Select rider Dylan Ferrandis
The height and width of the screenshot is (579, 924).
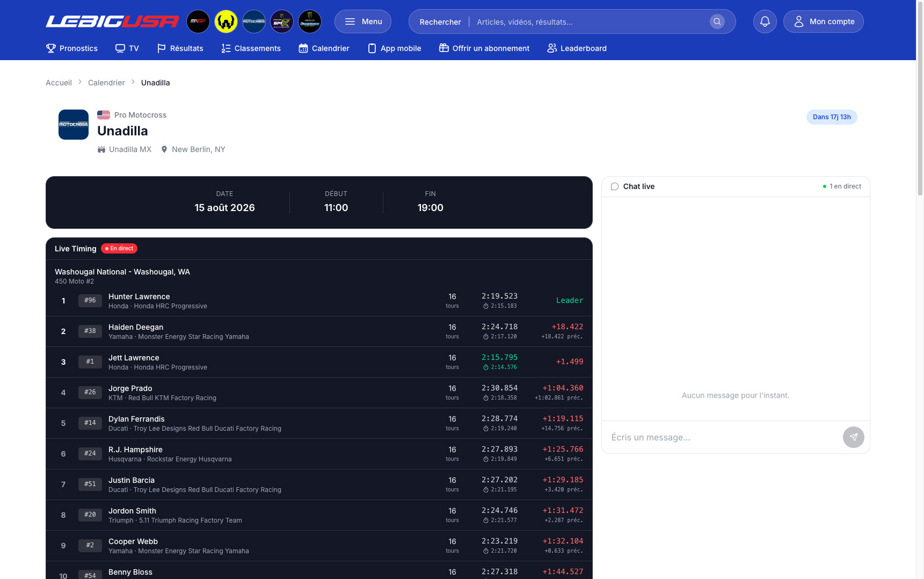click(x=136, y=419)
